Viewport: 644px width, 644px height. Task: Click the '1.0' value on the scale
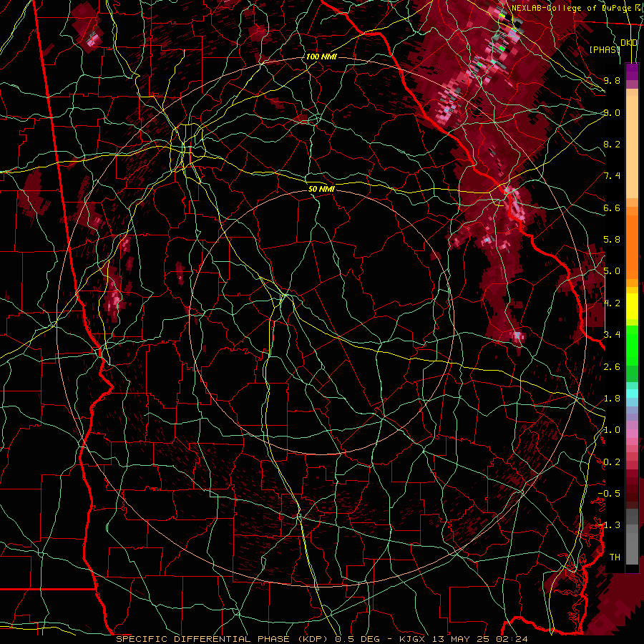click(x=612, y=430)
